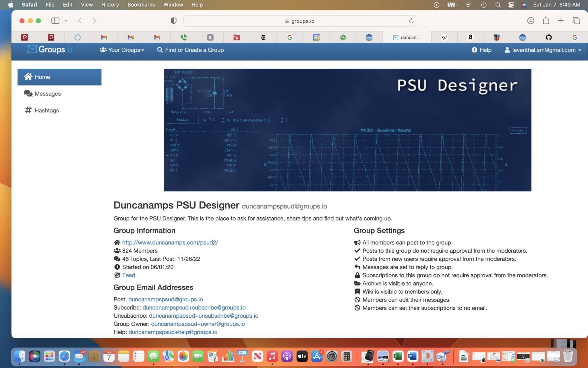Click the duncanampspsud+help@groups.io link
This screenshot has height=368, width=588.
[173, 332]
